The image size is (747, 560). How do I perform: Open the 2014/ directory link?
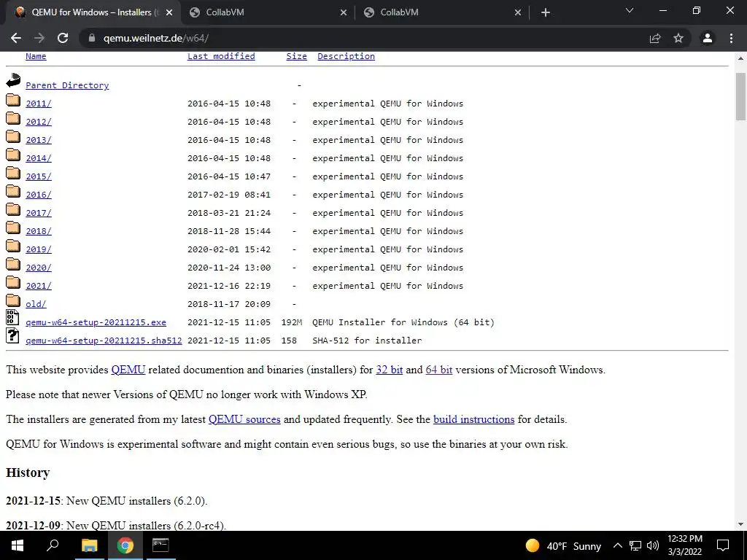[x=39, y=158]
